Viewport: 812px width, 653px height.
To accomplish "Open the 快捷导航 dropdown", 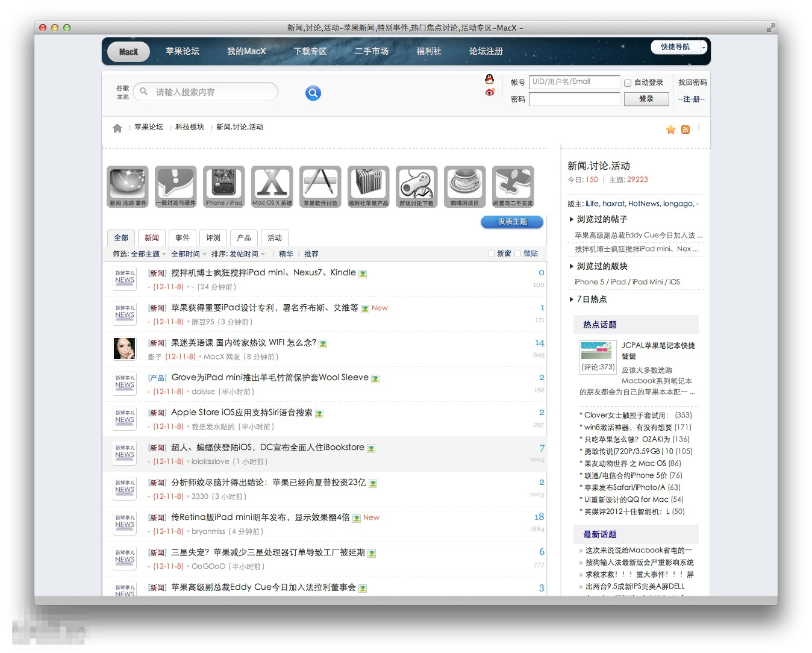I will (x=679, y=47).
